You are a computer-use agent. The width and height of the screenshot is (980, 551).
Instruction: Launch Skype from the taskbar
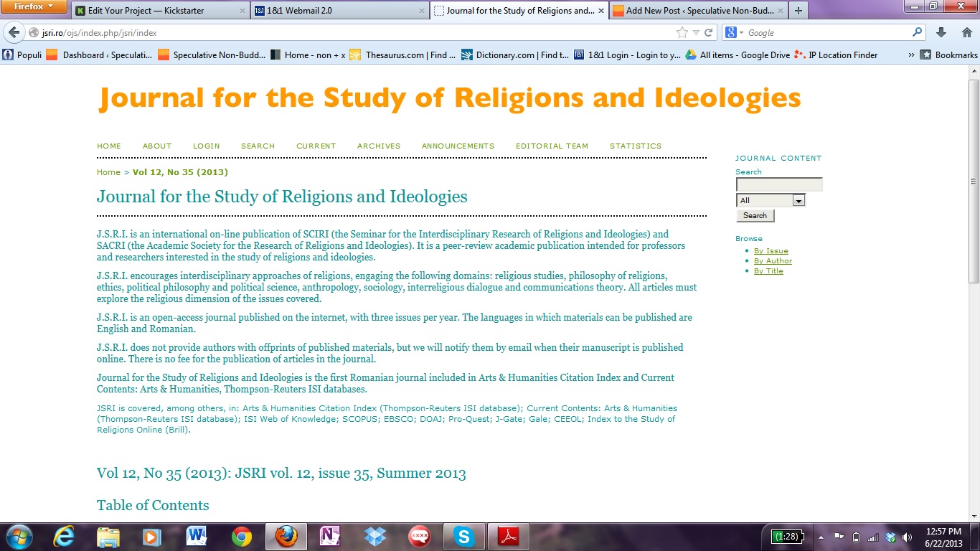(464, 536)
